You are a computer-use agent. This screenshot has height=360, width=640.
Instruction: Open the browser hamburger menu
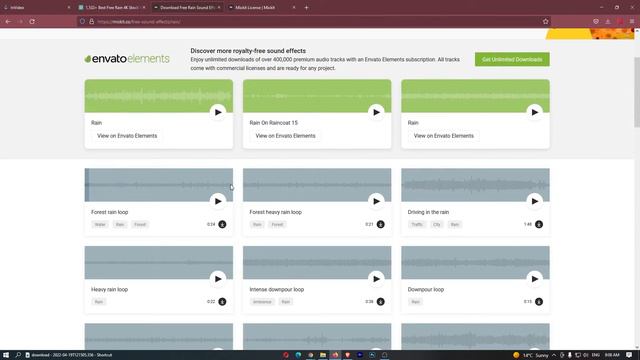point(632,21)
